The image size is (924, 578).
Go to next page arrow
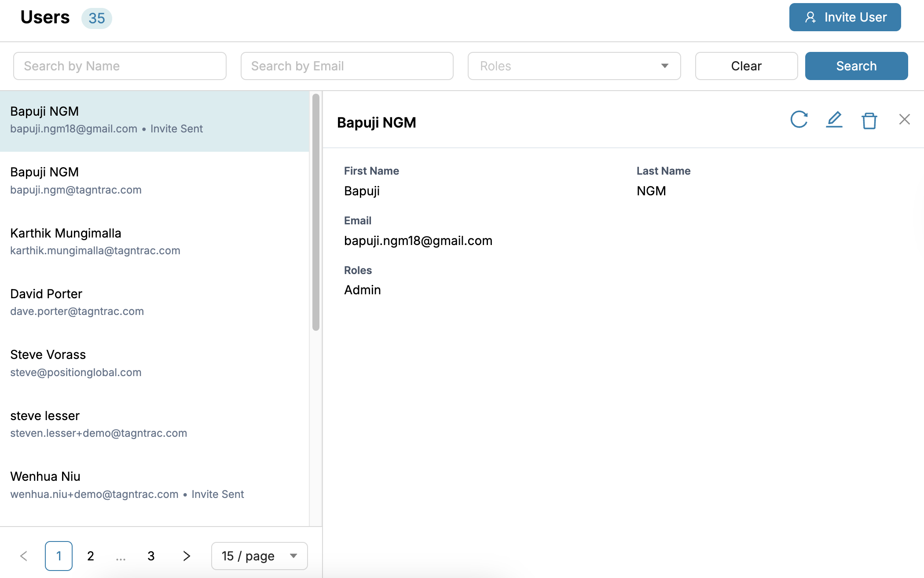(187, 556)
